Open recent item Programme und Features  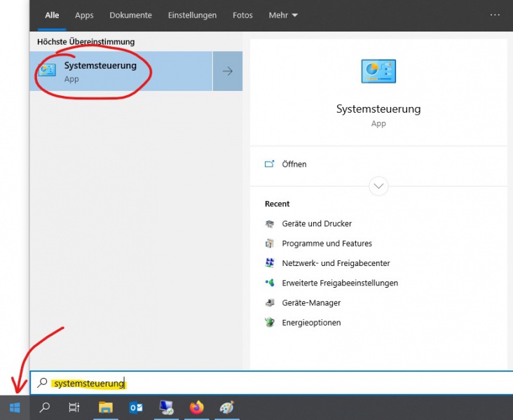(x=327, y=244)
